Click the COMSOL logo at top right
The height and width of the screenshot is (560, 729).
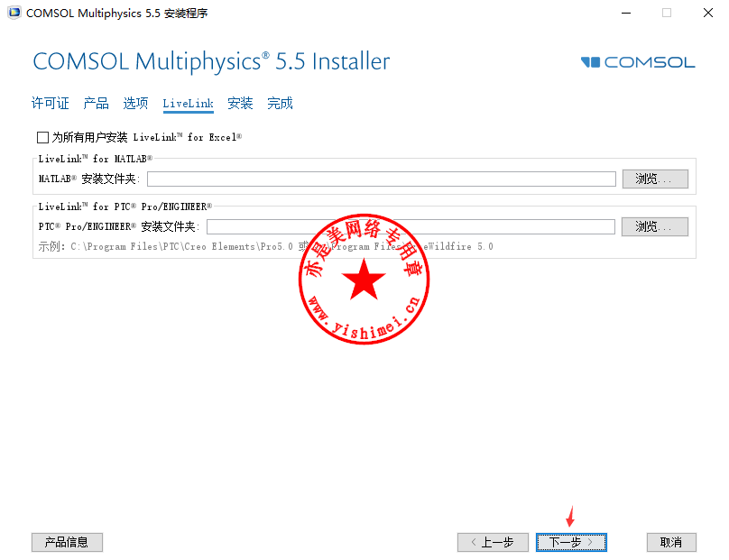tap(638, 62)
